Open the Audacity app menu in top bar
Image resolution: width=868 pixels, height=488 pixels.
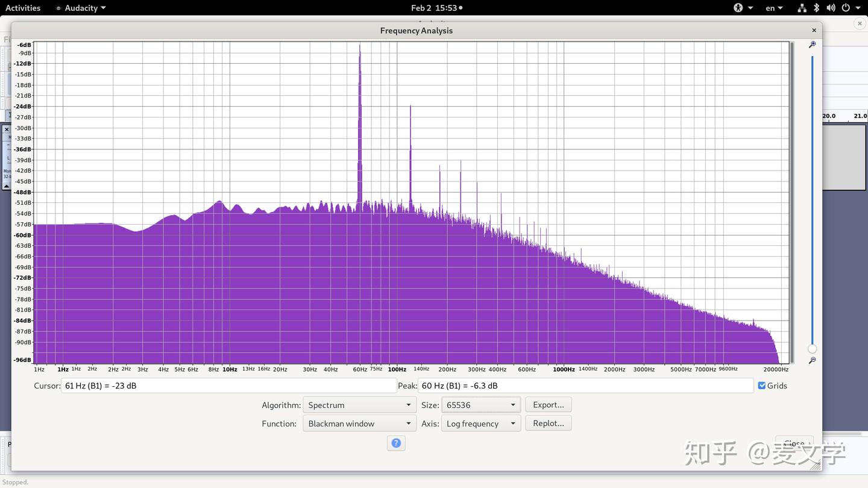[x=81, y=8]
